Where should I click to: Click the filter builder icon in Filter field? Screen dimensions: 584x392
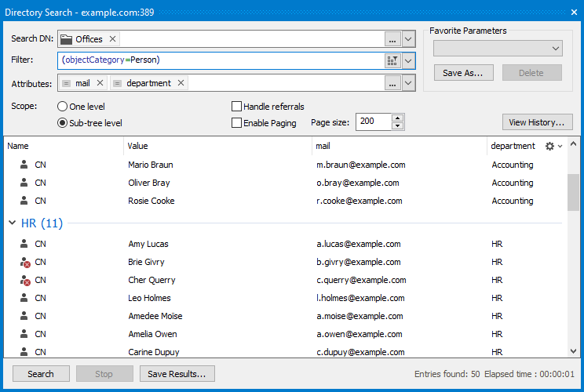pyautogui.click(x=392, y=60)
